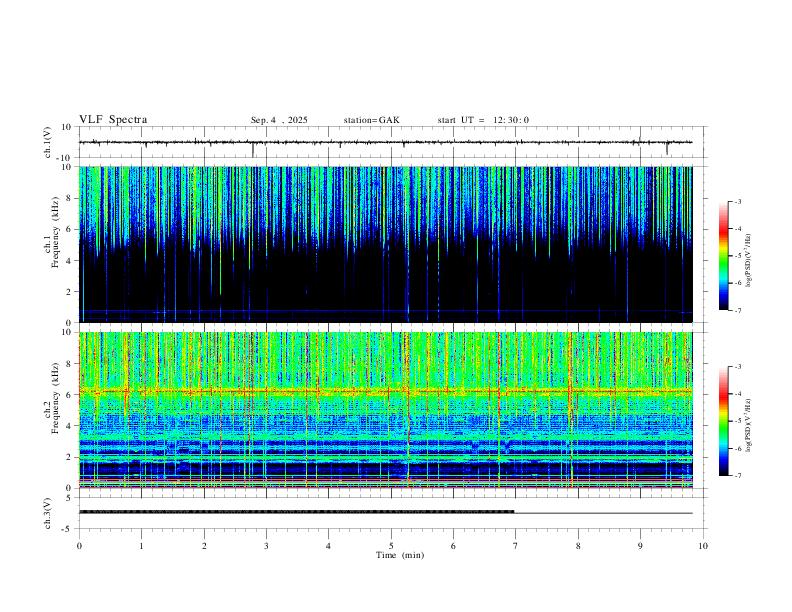Select the "start UT = 12:30:0" header text
Screen dimensions: 792x612
tap(483, 120)
